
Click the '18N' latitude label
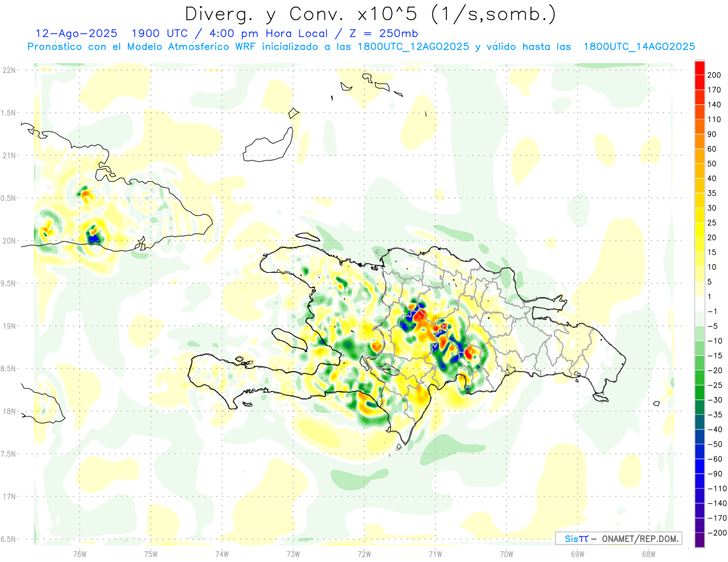(x=8, y=411)
